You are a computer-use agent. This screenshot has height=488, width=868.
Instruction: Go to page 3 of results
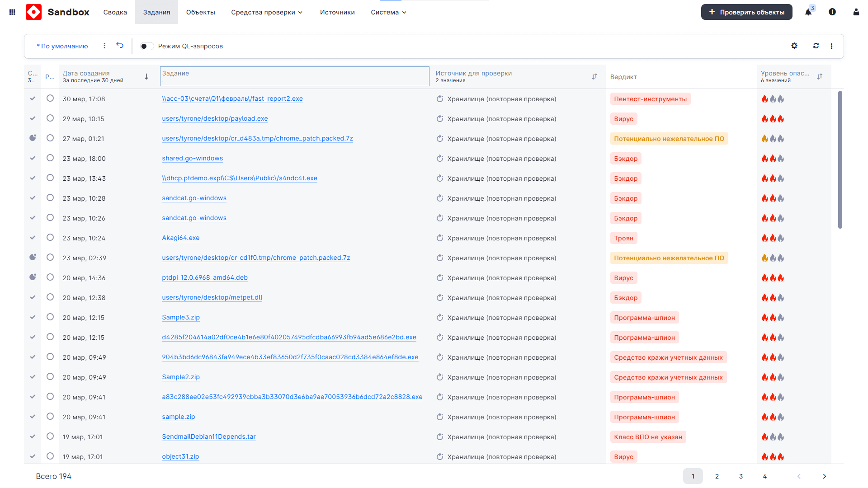click(741, 476)
